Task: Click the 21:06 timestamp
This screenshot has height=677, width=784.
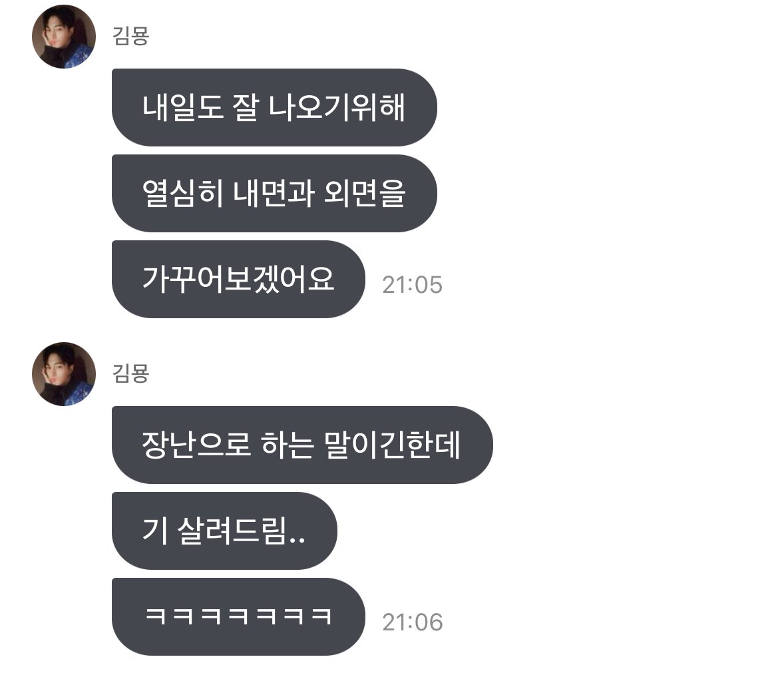Action: coord(413,622)
